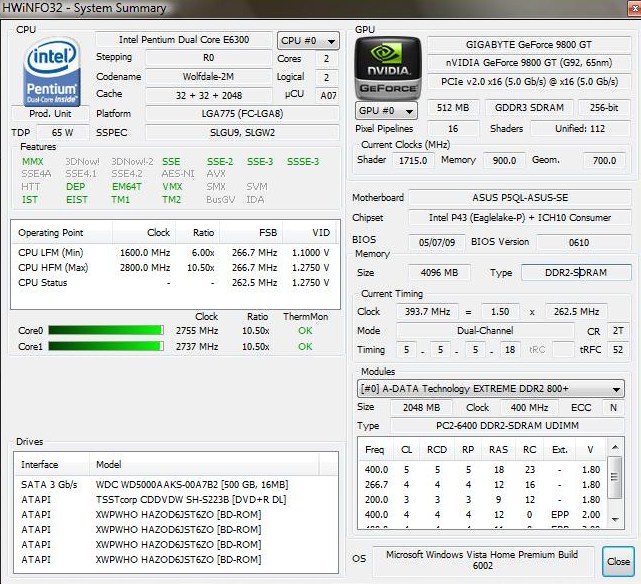Click the Core1 usage bar
Screen dimensions: 641x584
coord(106,346)
